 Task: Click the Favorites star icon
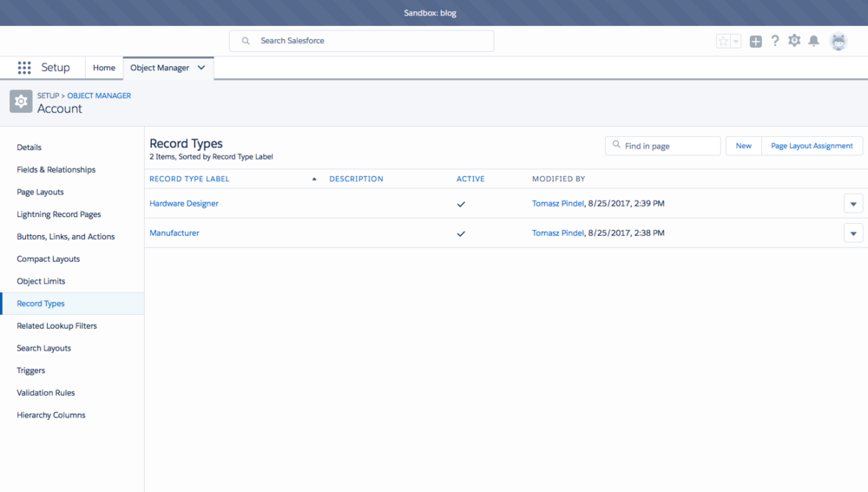point(723,41)
